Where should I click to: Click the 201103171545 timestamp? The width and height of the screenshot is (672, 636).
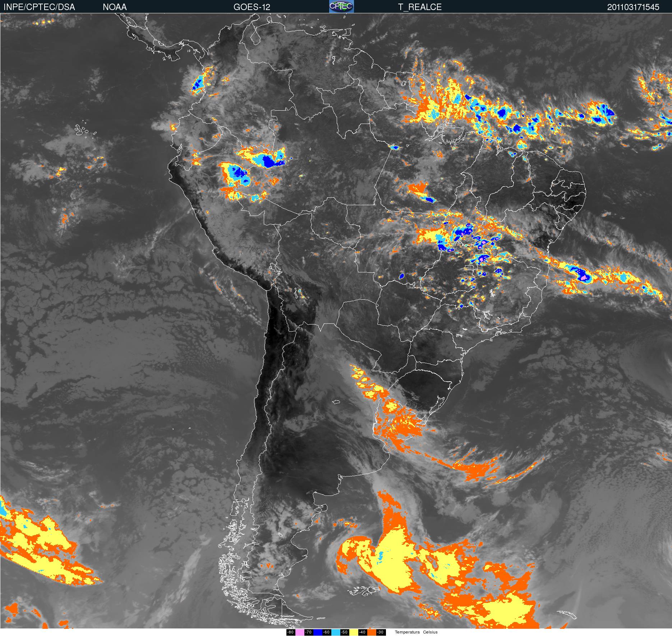coord(633,7)
